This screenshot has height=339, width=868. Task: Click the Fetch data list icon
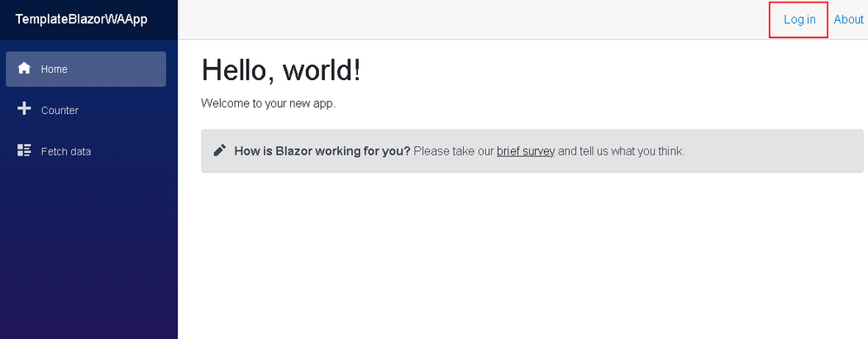(x=24, y=150)
